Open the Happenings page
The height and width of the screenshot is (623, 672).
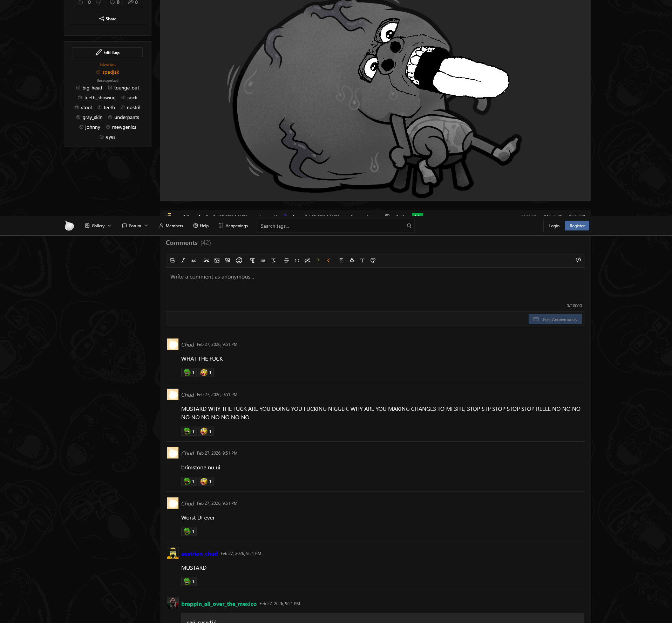point(233,226)
